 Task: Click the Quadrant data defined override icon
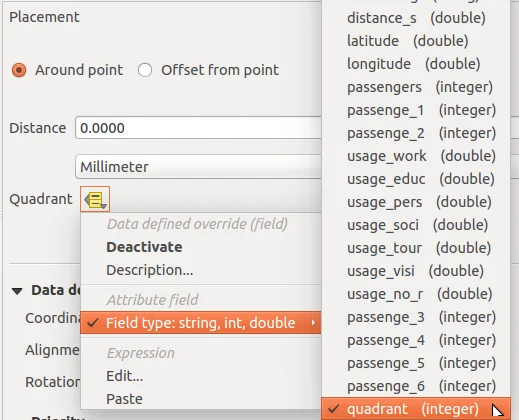(95, 199)
